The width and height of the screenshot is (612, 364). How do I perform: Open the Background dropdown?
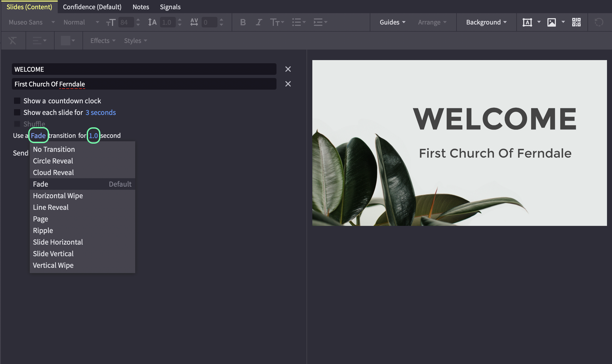[486, 22]
